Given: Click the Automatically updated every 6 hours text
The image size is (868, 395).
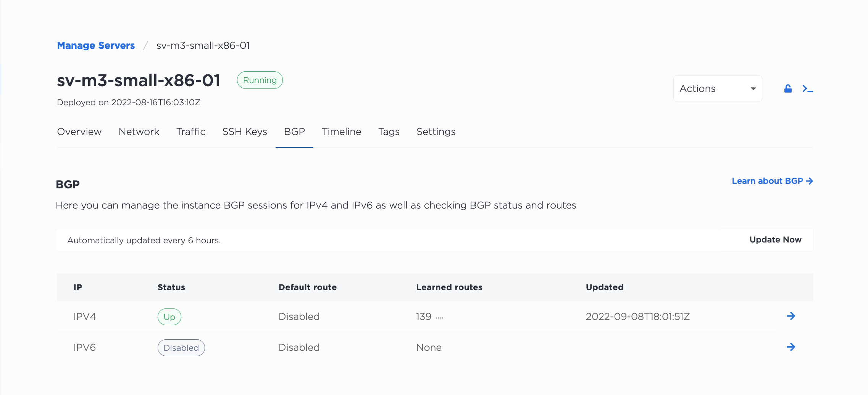Looking at the screenshot, I should [144, 240].
